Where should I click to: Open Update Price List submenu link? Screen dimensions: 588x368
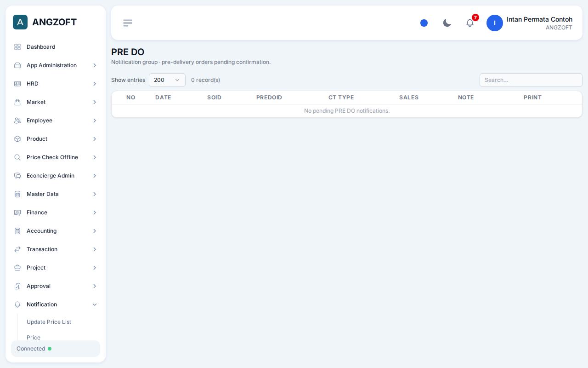tap(49, 322)
